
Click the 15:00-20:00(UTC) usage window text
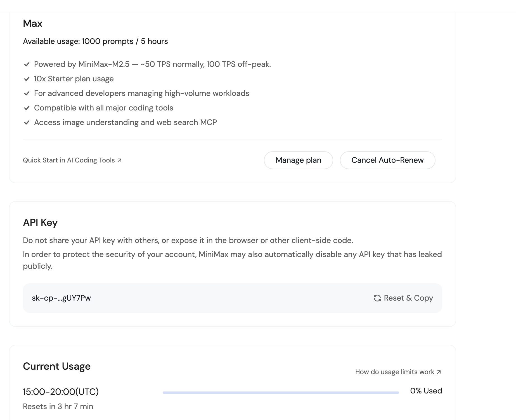click(x=61, y=392)
